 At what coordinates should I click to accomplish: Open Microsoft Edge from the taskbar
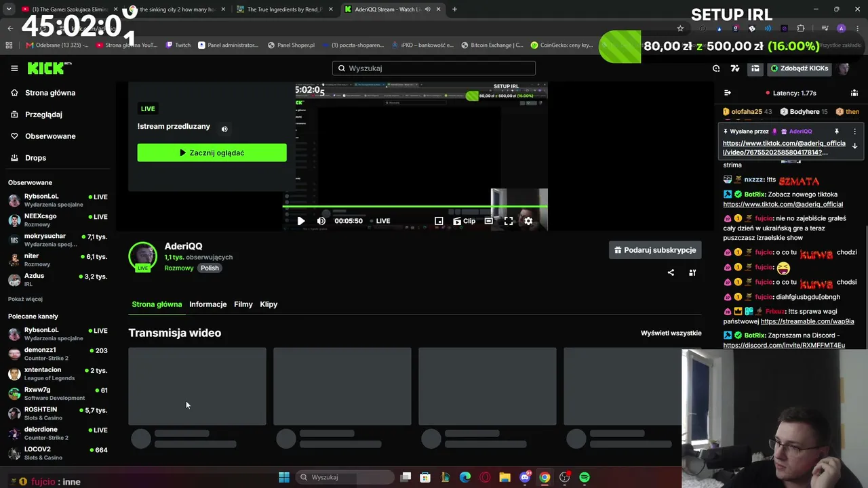tap(465, 477)
